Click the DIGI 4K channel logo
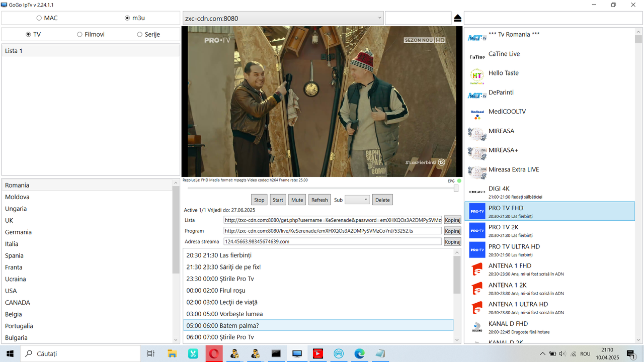644x362 pixels. coord(477,192)
